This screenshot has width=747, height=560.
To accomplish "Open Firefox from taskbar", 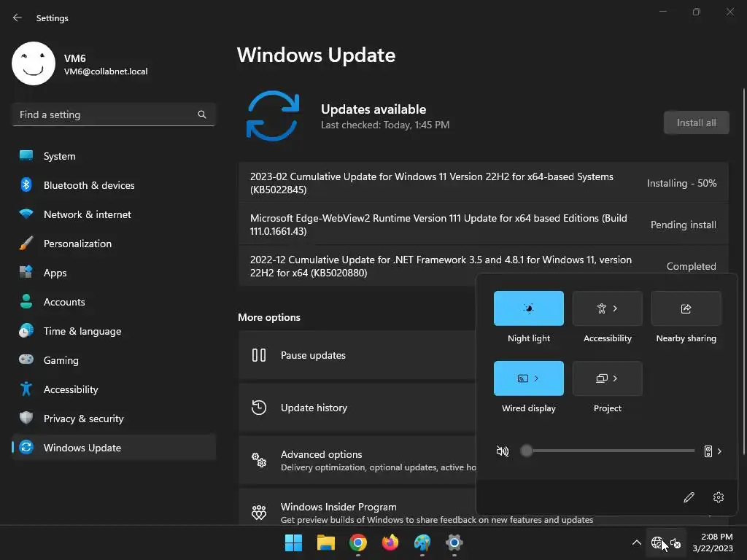I will (x=390, y=542).
